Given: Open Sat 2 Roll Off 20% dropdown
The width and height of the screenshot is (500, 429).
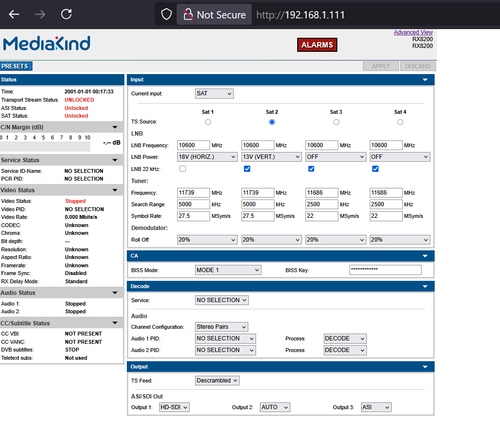Looking at the screenshot, I should [x=271, y=240].
